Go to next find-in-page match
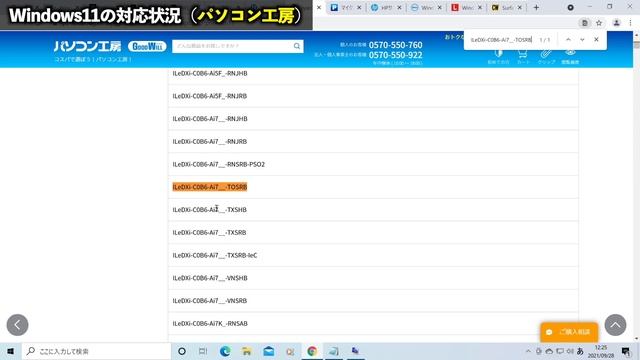The width and height of the screenshot is (640, 360). coord(582,40)
